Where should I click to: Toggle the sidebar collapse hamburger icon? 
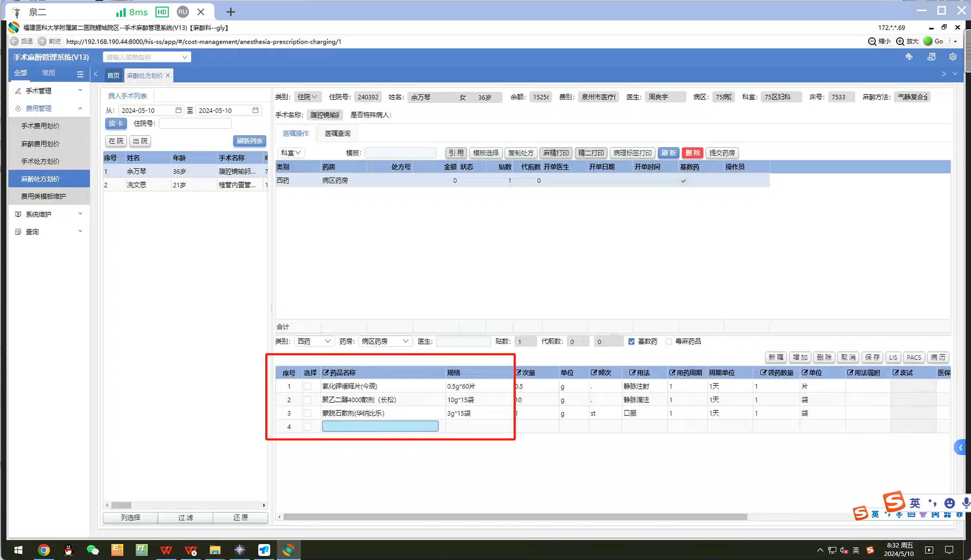coord(80,74)
